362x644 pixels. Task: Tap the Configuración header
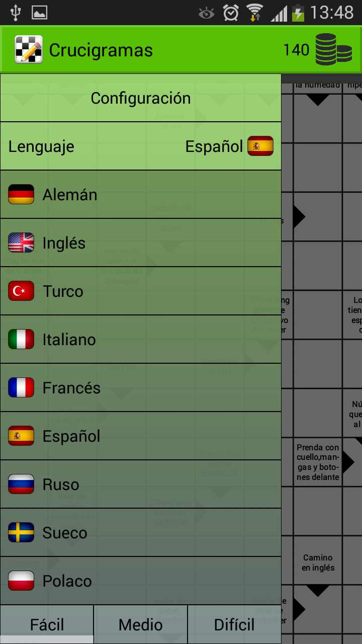[141, 98]
